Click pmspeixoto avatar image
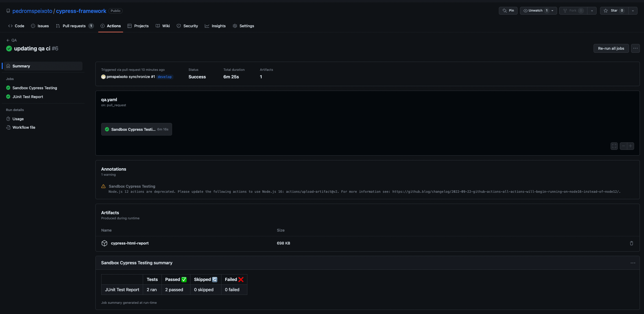The height and width of the screenshot is (314, 644). pos(103,77)
